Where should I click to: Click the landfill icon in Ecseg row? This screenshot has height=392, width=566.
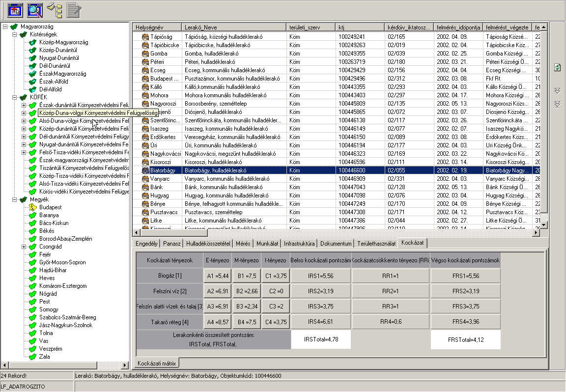pos(145,70)
